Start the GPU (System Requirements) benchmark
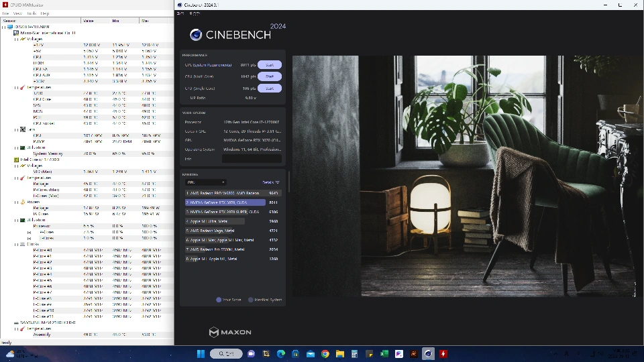 point(270,65)
